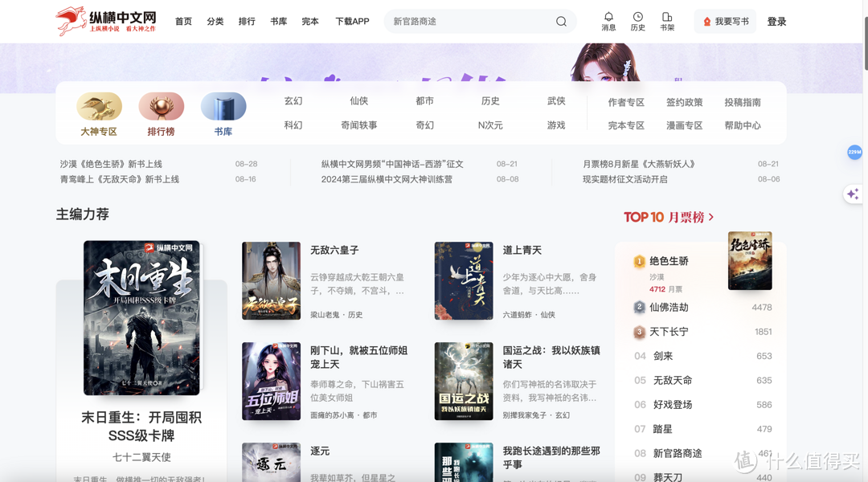Open the 道上青天 book cover
Image resolution: width=868 pixels, height=482 pixels.
click(x=464, y=280)
